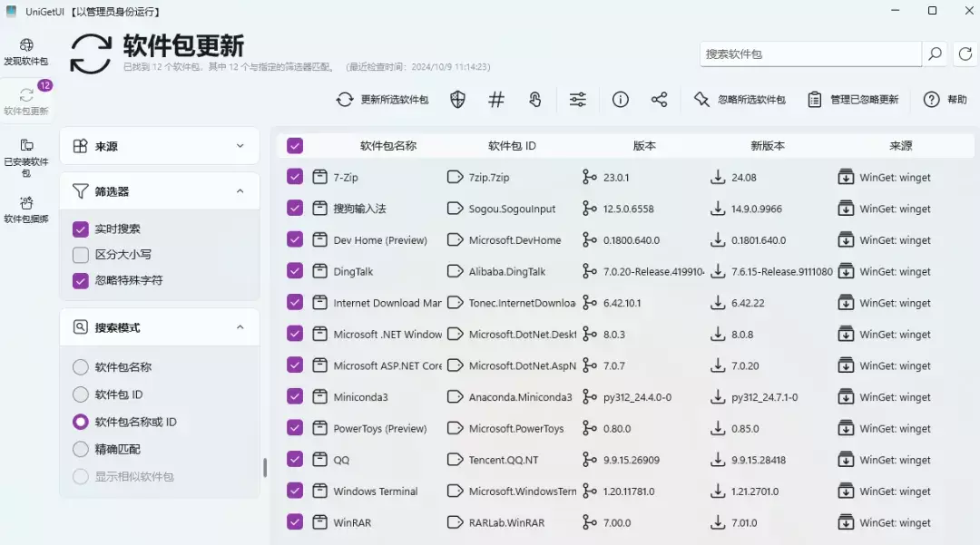This screenshot has width=980, height=545.
Task: Open the Discover Packages sidebar section
Action: click(25, 52)
